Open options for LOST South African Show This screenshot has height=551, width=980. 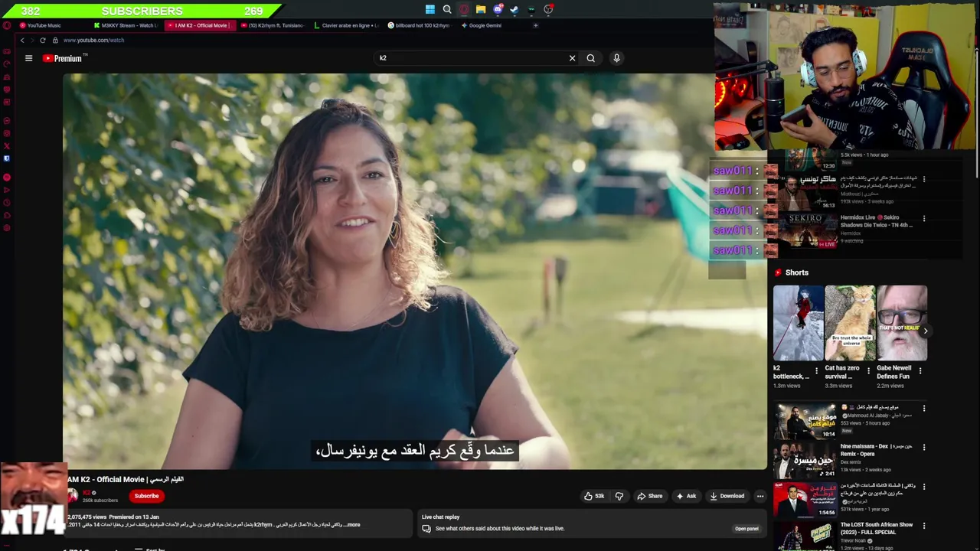click(x=924, y=526)
